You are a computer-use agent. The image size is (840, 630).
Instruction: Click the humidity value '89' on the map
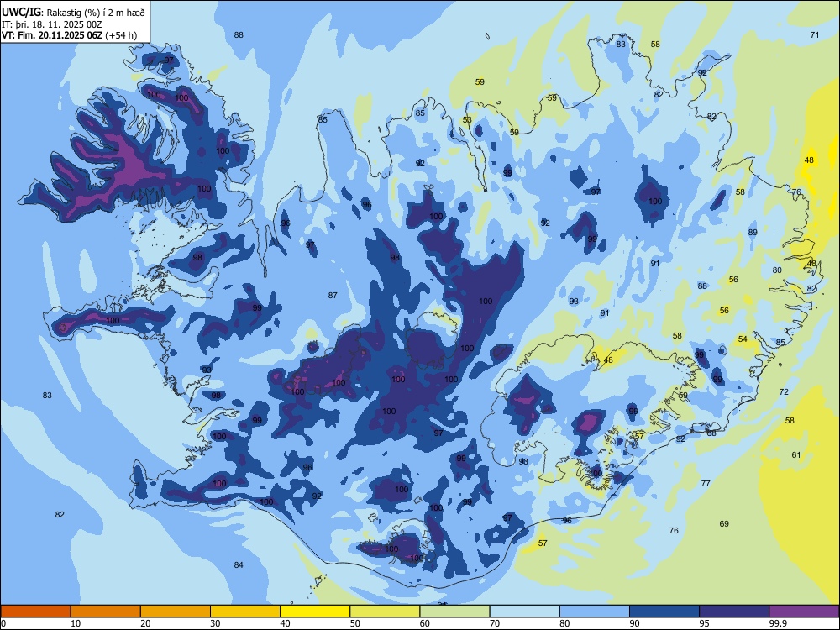coord(753,232)
